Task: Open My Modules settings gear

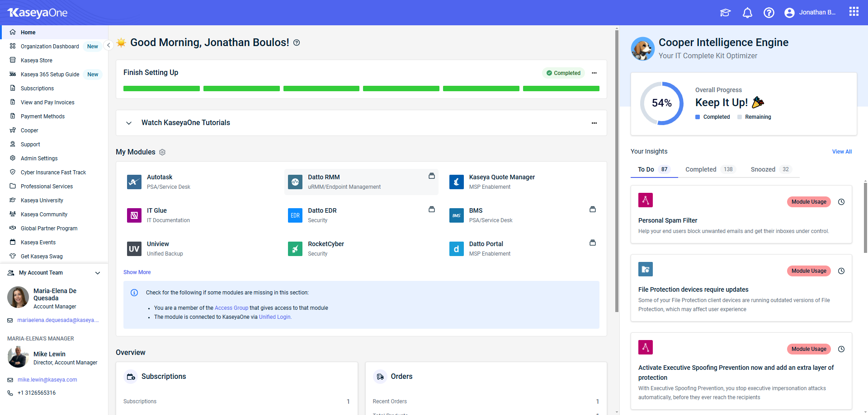Action: [162, 152]
